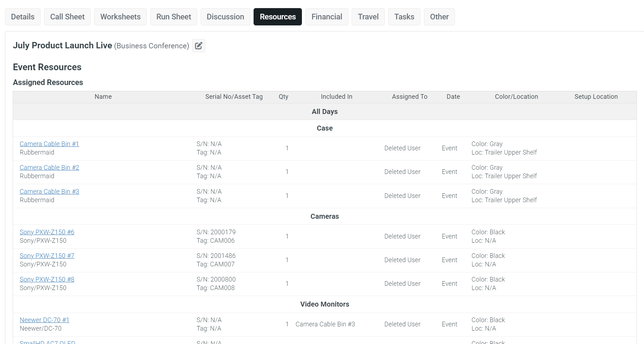
Task: Open the Camera Cable Bin #1 link
Action: [49, 144]
